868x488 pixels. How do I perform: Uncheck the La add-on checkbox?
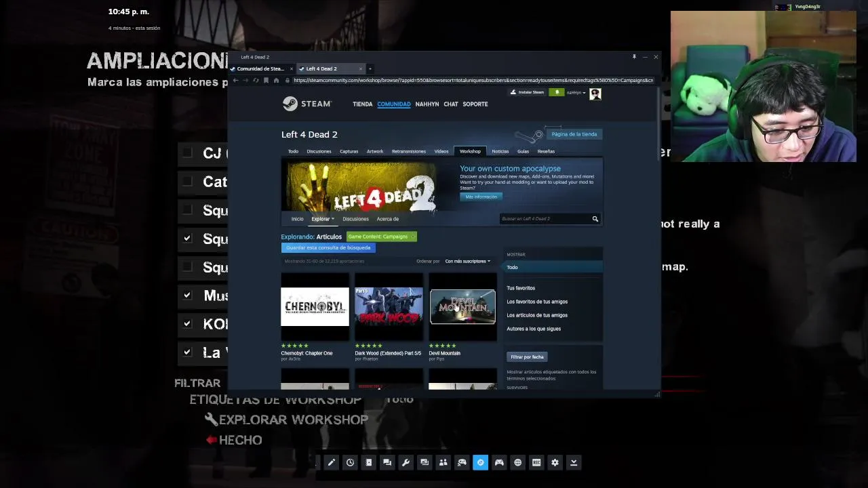[x=187, y=352]
